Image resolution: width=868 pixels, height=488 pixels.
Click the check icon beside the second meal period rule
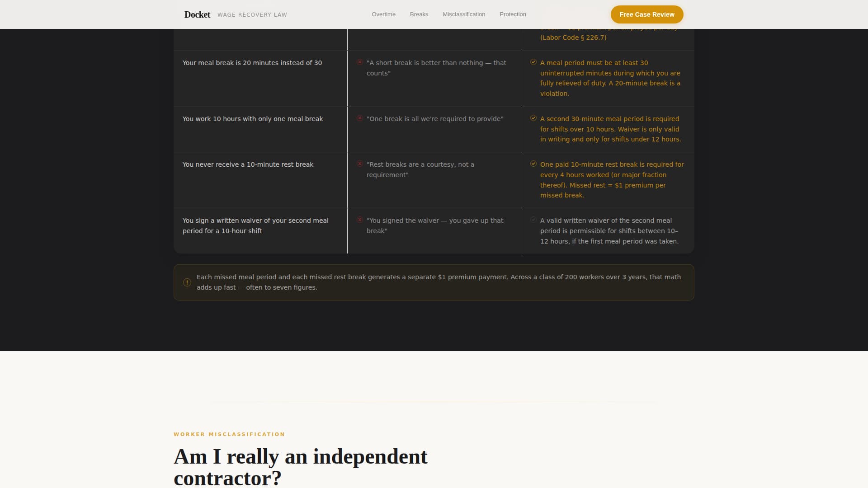point(533,118)
